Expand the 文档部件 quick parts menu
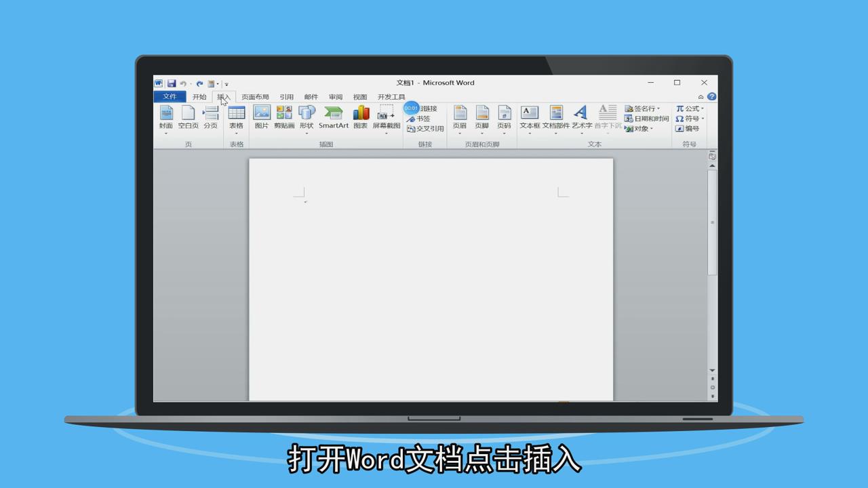The width and height of the screenshot is (868, 488). tap(556, 134)
